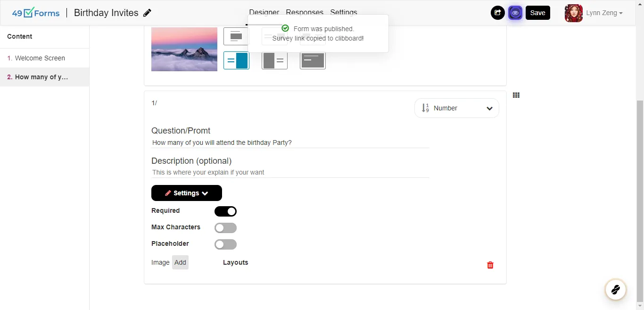Switch to the Responses tab
Image resolution: width=644 pixels, height=310 pixels.
(305, 13)
